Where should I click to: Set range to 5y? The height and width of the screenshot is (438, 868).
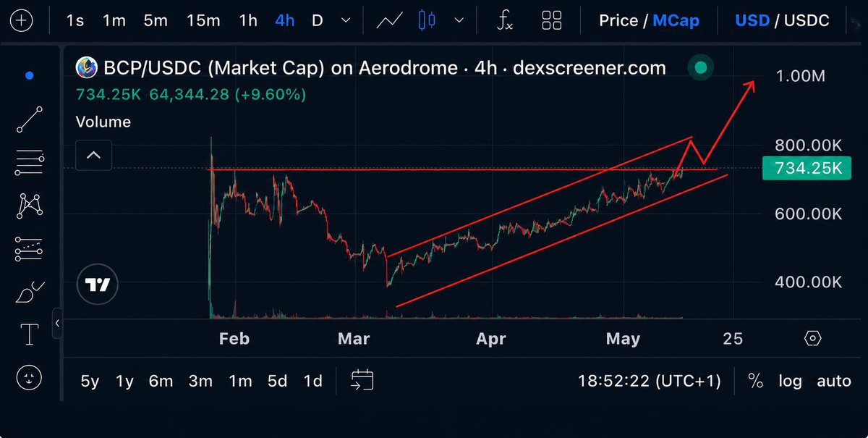(x=90, y=381)
